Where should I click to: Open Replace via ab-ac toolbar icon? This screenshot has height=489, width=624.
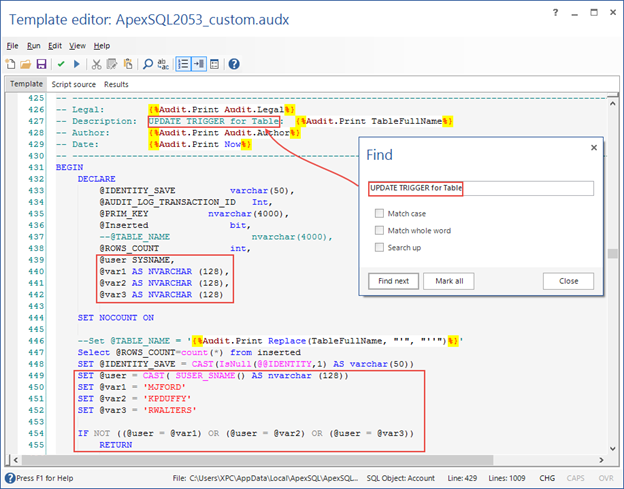click(x=163, y=64)
